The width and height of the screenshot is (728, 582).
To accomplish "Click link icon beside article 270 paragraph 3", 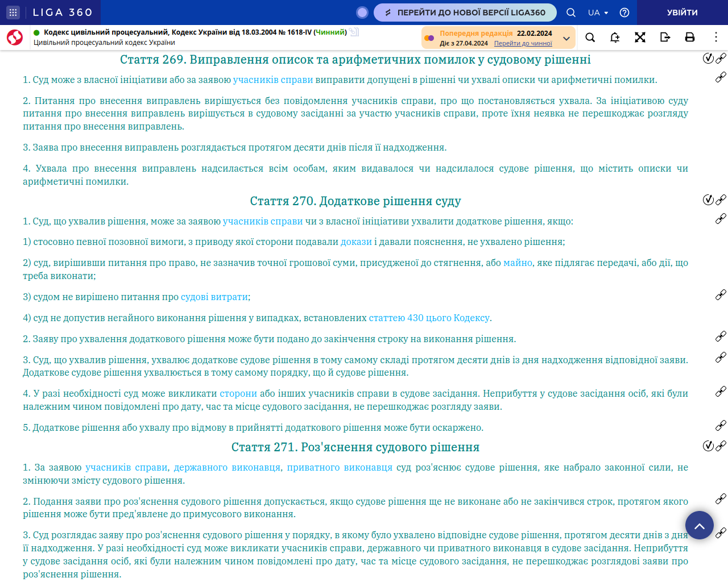I will point(721,357).
